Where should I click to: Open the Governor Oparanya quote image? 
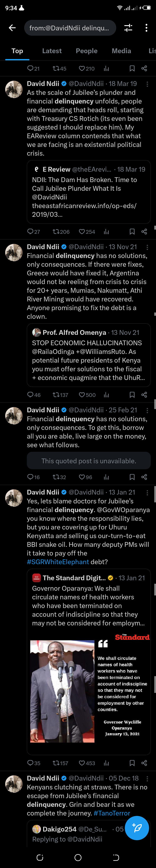point(89,691)
